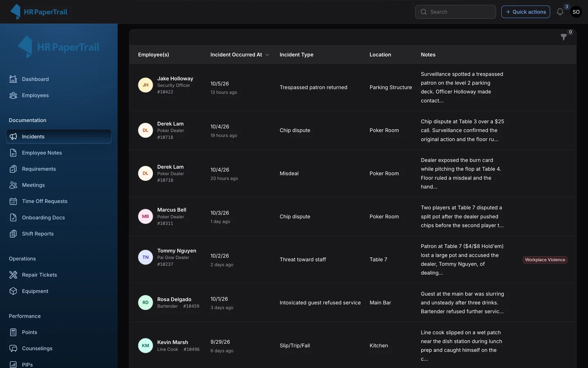This screenshot has width=588, height=368.
Task: Click the Onboarding Docs file icon
Action: coord(13,218)
